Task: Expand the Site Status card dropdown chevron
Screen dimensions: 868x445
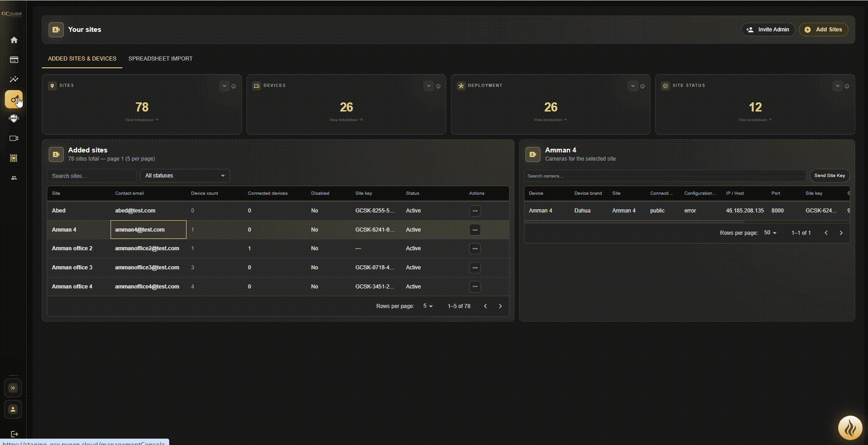Action: pos(838,86)
